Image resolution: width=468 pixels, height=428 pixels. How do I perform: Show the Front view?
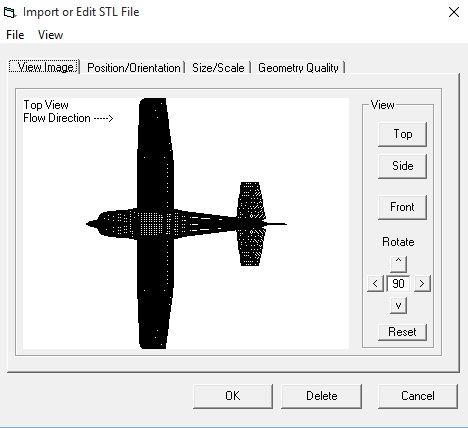pos(402,207)
